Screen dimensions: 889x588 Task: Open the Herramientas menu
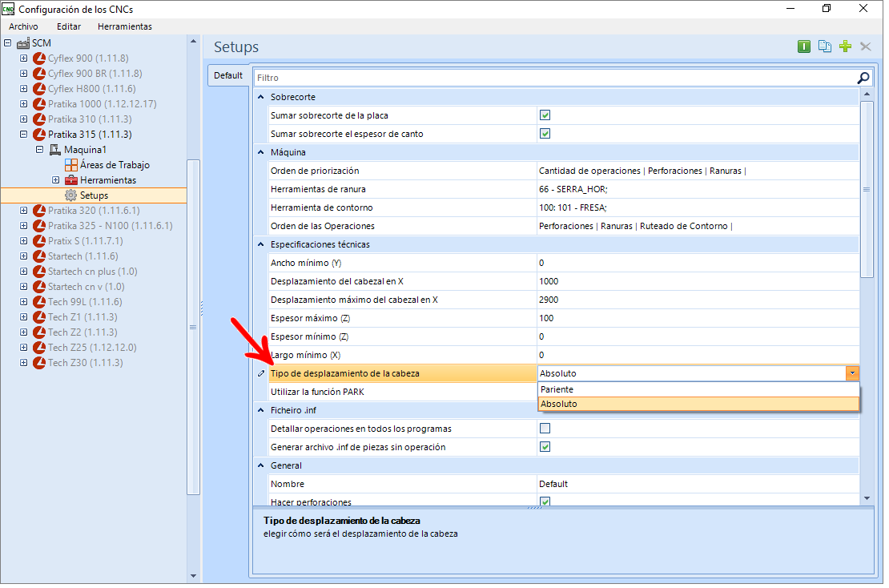click(125, 26)
